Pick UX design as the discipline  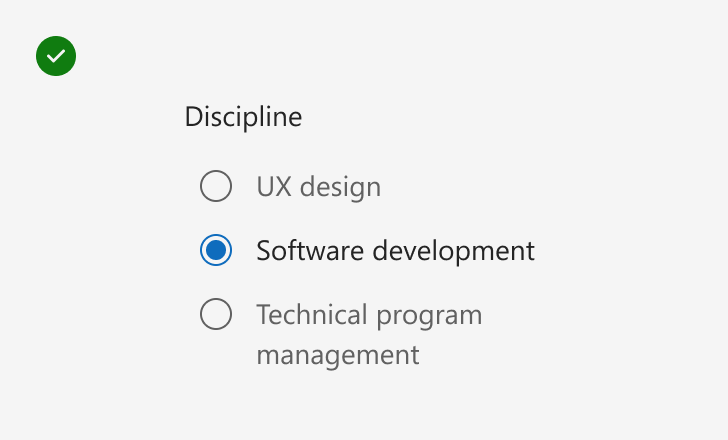point(216,186)
